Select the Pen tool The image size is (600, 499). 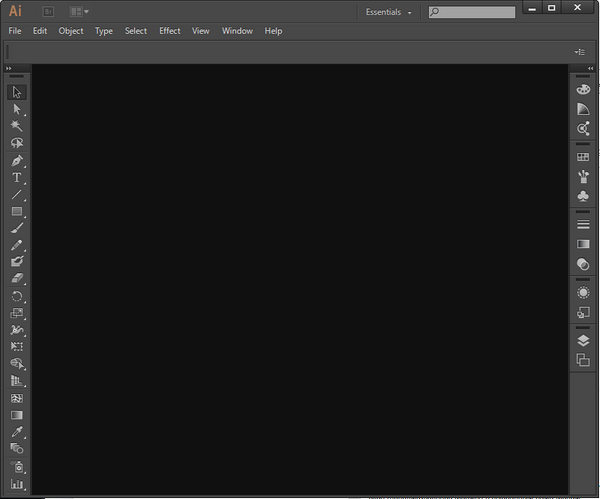16,160
